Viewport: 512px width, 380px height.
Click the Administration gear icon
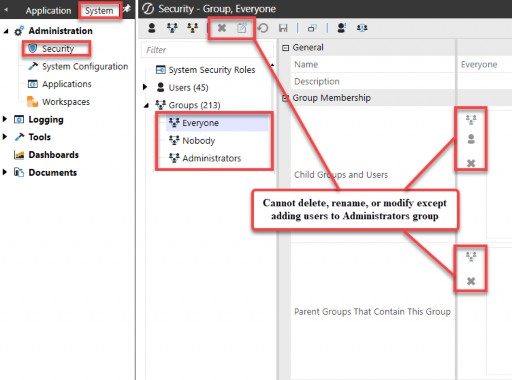(x=19, y=31)
